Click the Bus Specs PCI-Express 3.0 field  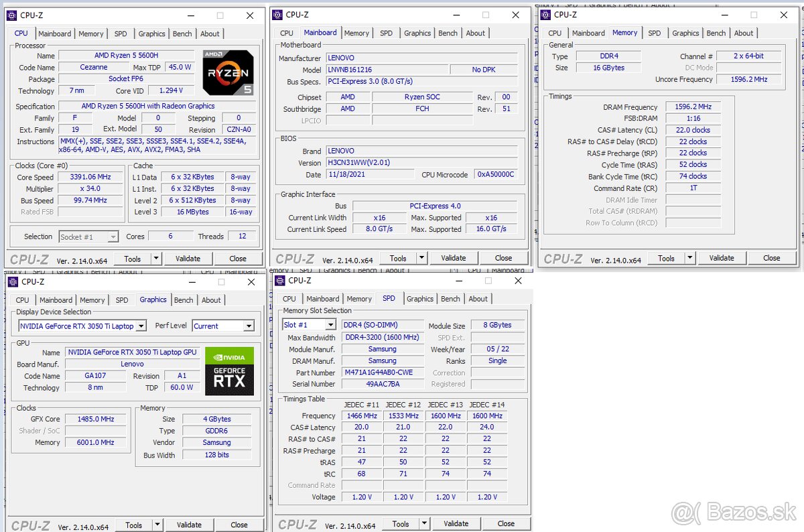coord(422,81)
